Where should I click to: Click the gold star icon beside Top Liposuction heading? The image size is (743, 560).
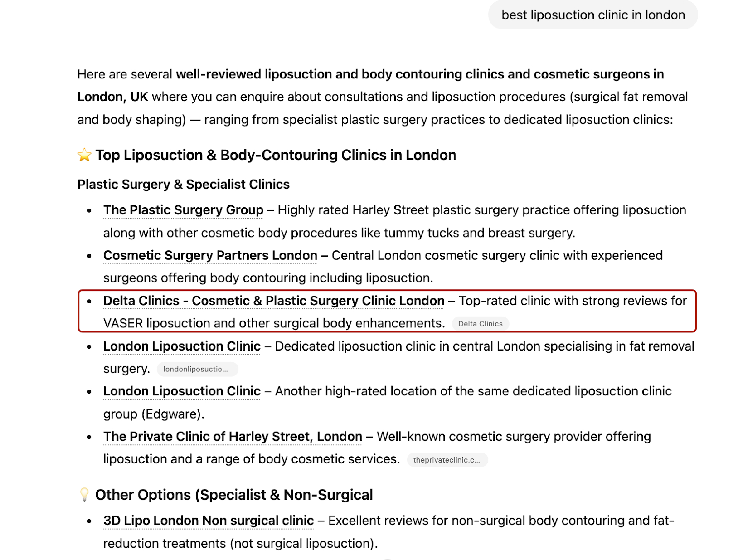84,155
